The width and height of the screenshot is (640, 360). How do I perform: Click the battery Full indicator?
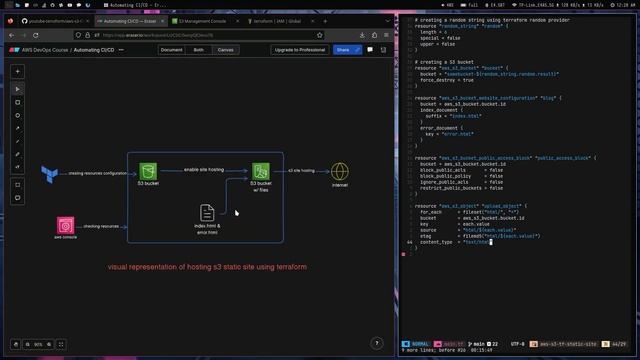[469, 5]
